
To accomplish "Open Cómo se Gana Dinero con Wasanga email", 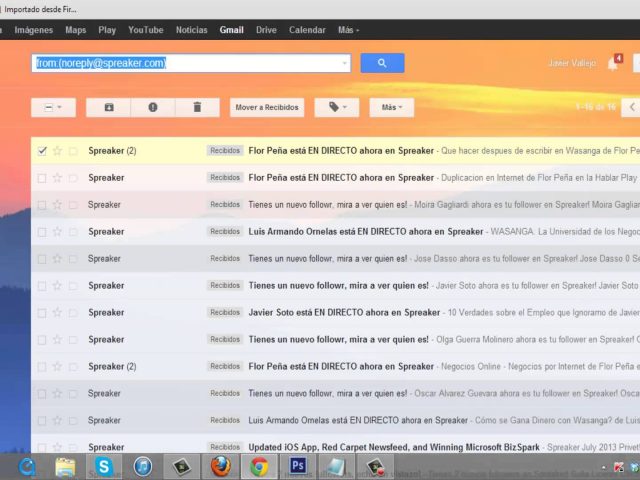I will pos(336,420).
